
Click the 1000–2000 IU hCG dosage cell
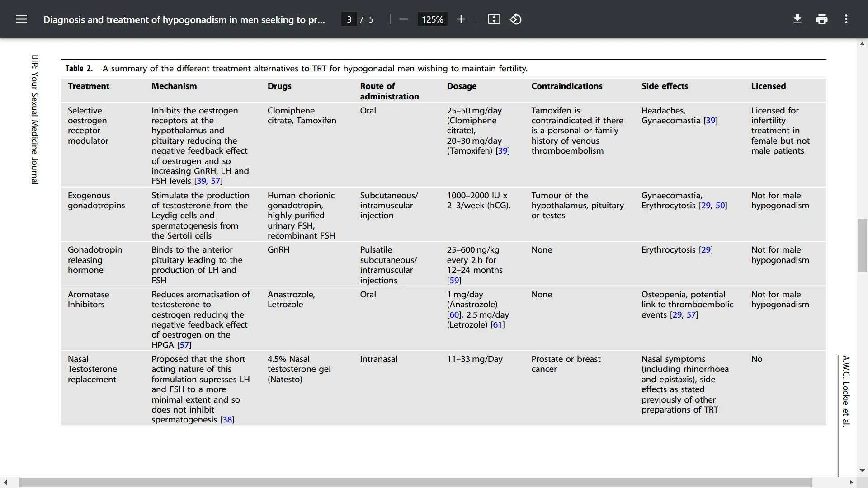[x=479, y=201]
